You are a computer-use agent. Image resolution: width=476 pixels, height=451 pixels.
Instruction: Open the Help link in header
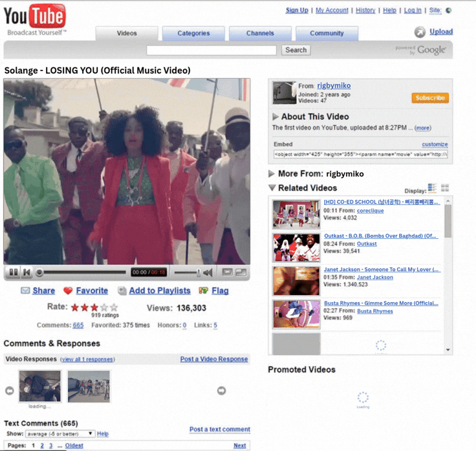[x=389, y=10]
